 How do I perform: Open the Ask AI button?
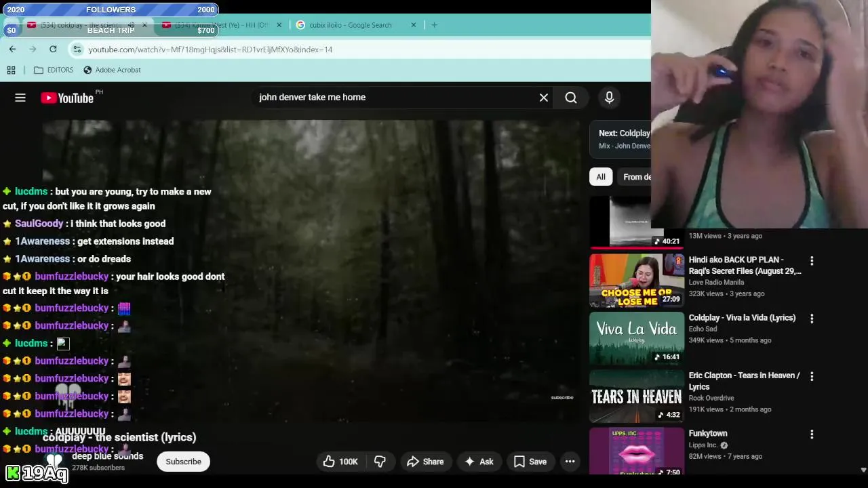479,462
